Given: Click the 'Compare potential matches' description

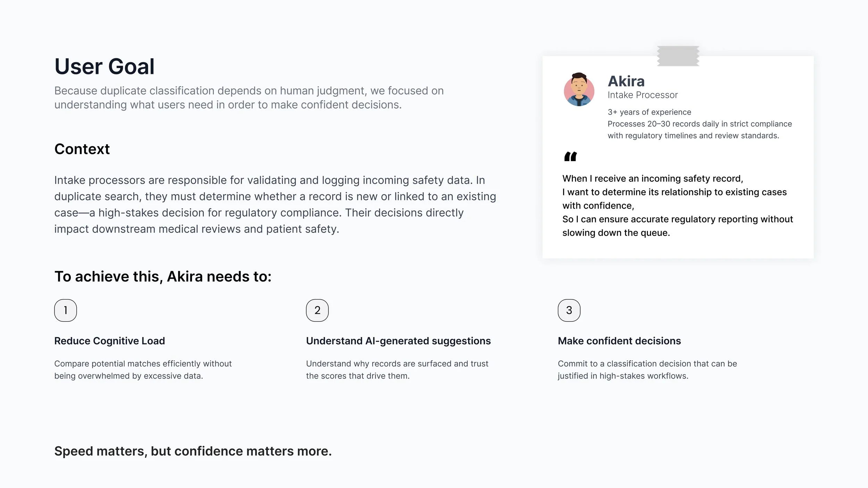Looking at the screenshot, I should pos(143,370).
